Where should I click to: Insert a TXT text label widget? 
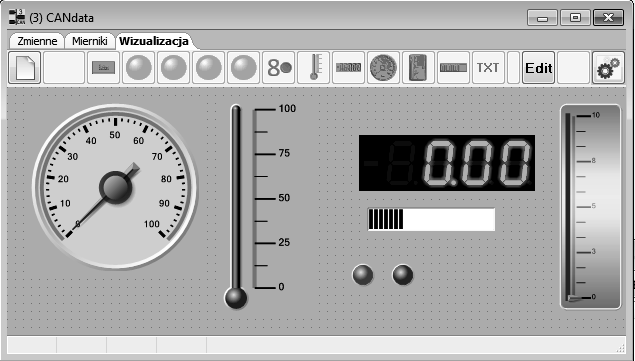click(488, 68)
